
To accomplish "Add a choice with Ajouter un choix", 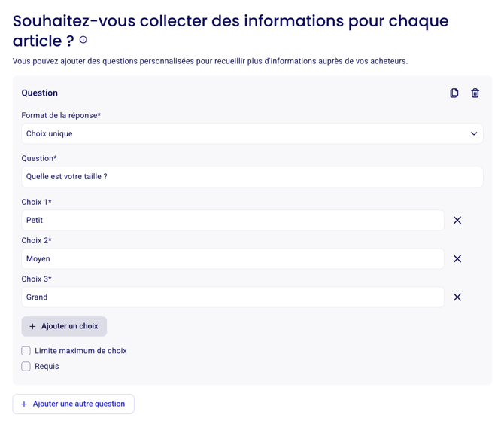I will [64, 326].
